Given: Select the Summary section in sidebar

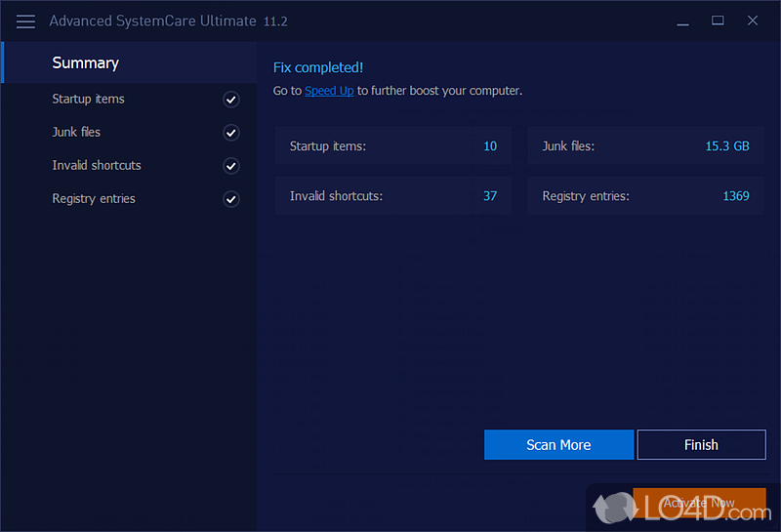Looking at the screenshot, I should 86,62.
